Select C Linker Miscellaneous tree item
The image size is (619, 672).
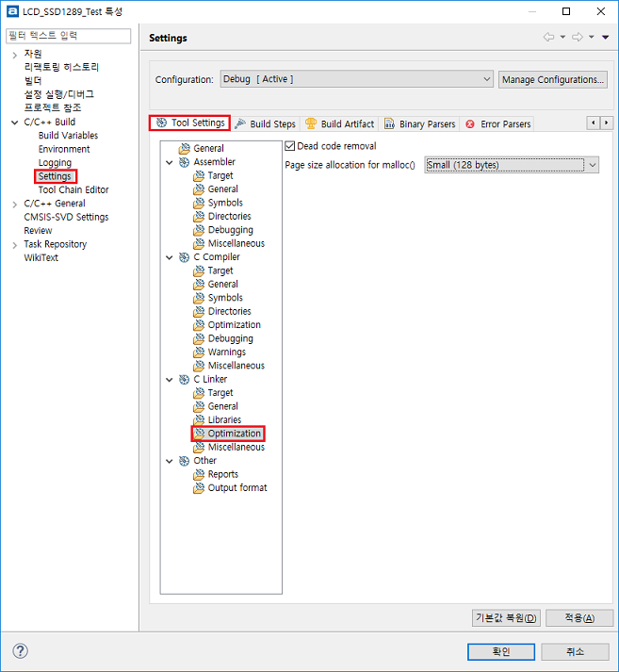coord(236,448)
